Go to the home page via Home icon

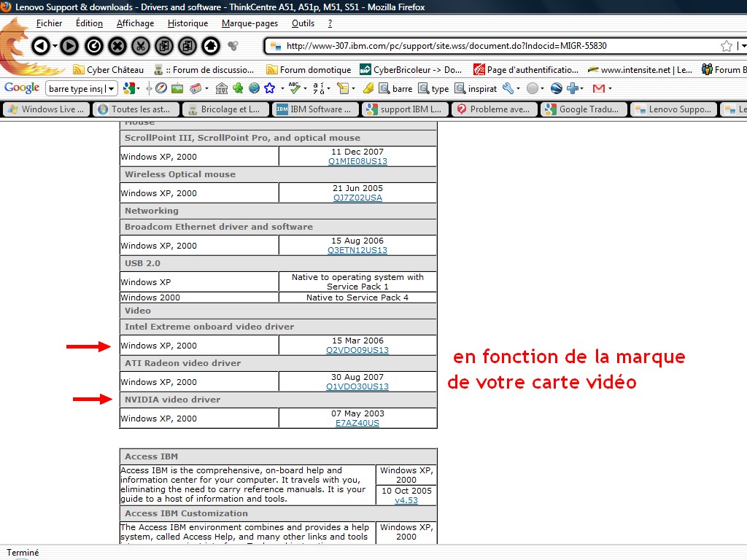click(211, 46)
